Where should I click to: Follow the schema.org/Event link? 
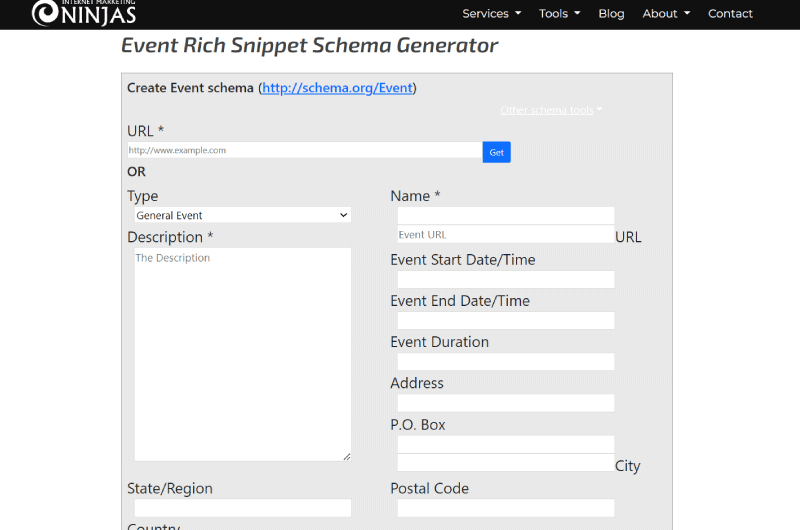tap(337, 88)
